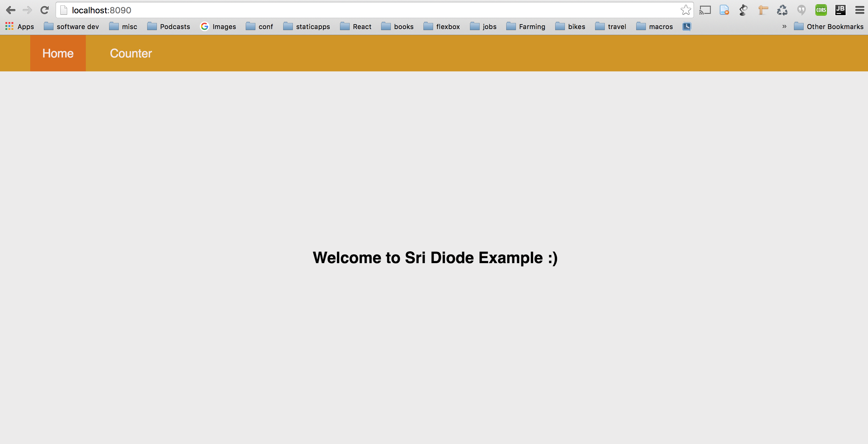Click the JetBrains JB extension icon
This screenshot has height=444, width=868.
[840, 10]
